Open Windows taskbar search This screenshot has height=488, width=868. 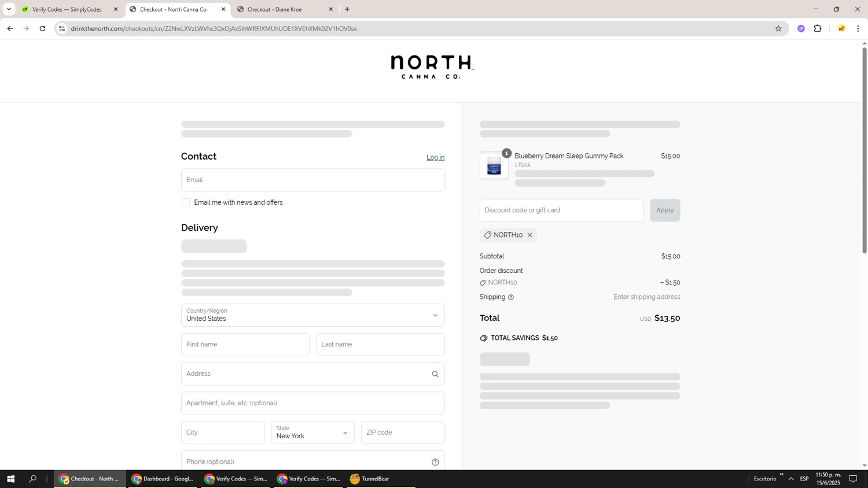click(x=33, y=479)
